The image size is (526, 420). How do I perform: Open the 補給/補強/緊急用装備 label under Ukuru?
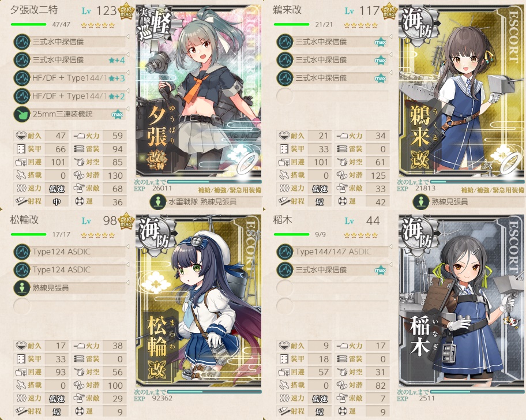click(493, 190)
